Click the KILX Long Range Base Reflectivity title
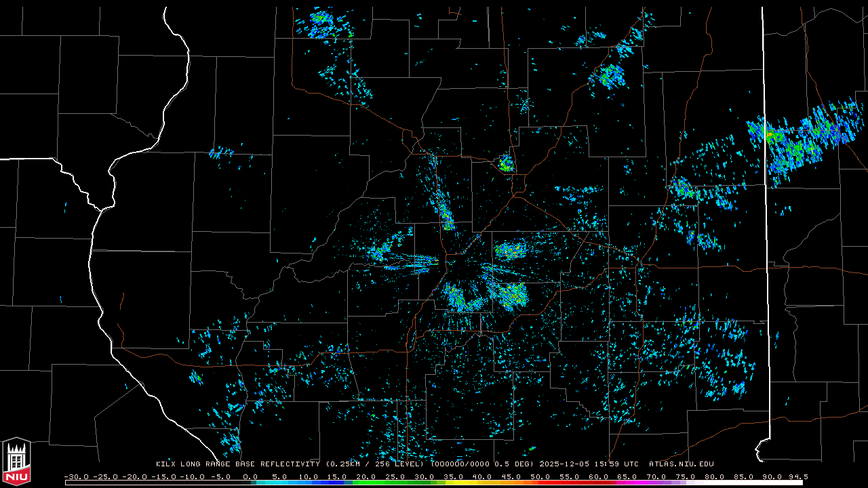This screenshot has width=868, height=488. tap(237, 464)
